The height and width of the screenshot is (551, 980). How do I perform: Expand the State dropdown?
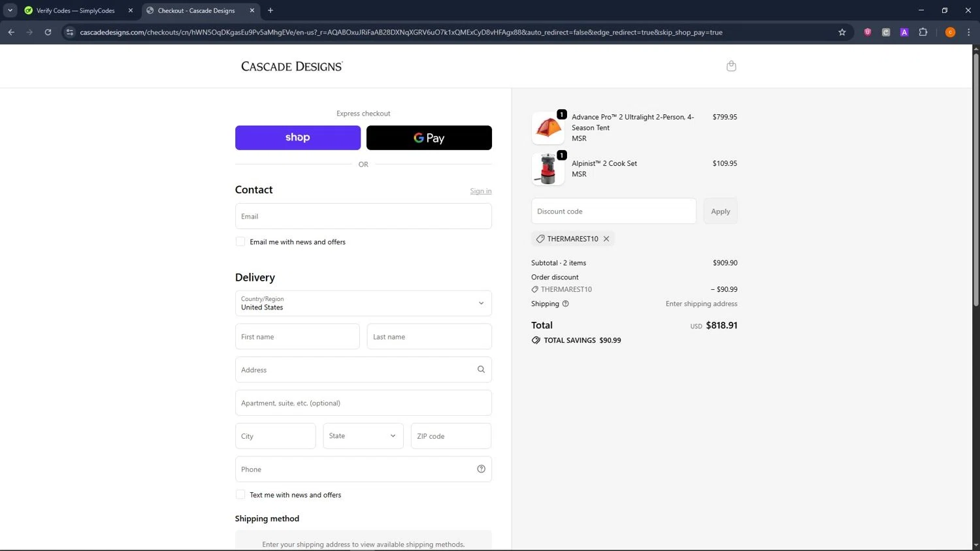click(363, 436)
